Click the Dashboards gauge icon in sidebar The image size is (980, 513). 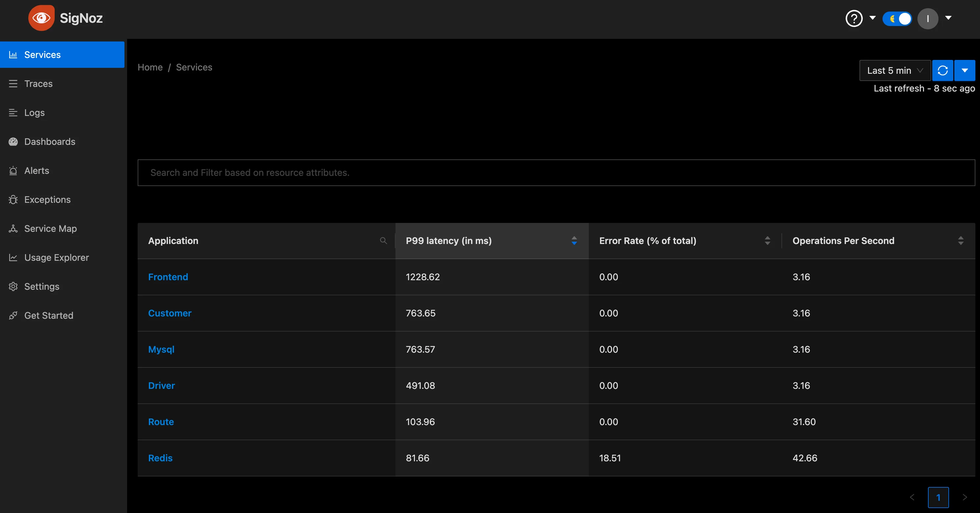(13, 142)
